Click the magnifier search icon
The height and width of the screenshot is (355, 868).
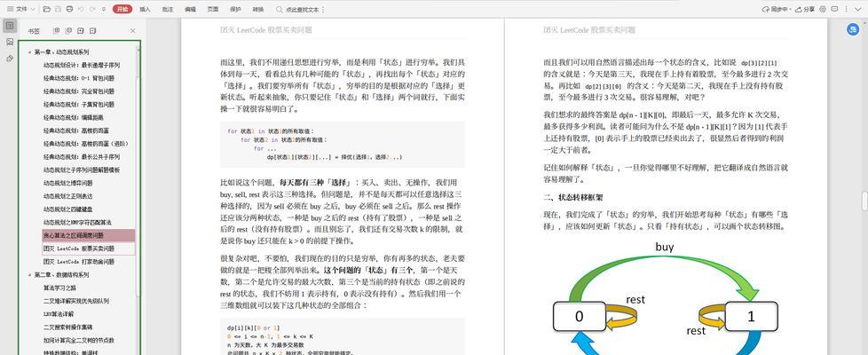[280, 10]
